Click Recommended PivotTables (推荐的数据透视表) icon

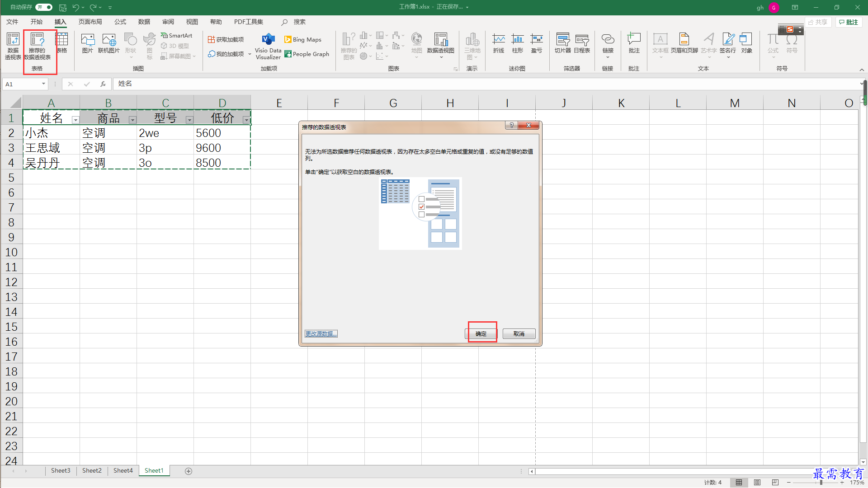pos(37,46)
